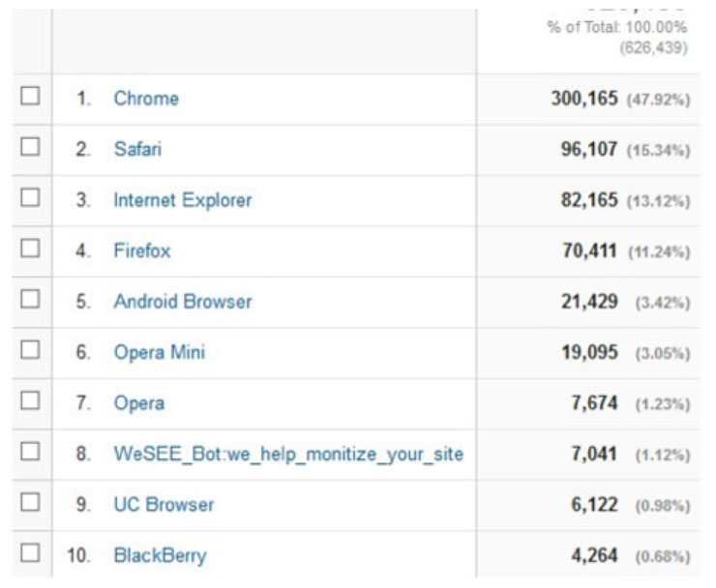Check the BlackBerry row checkbox

click(30, 553)
